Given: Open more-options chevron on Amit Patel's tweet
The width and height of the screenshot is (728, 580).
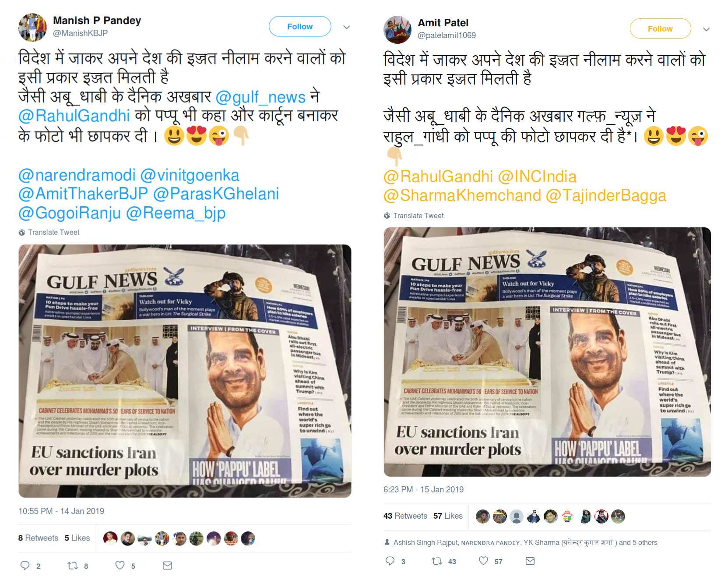Looking at the screenshot, I should [x=706, y=29].
